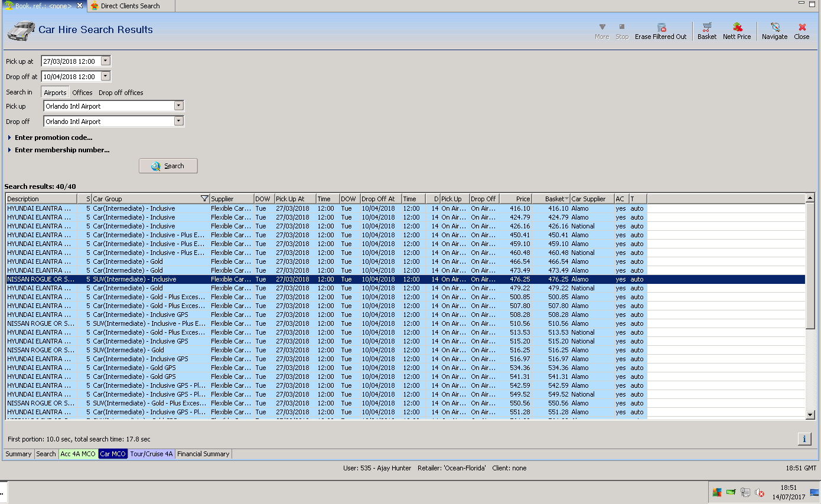The image size is (821, 504).
Task: Select the Drop off offices option
Action: [x=120, y=93]
